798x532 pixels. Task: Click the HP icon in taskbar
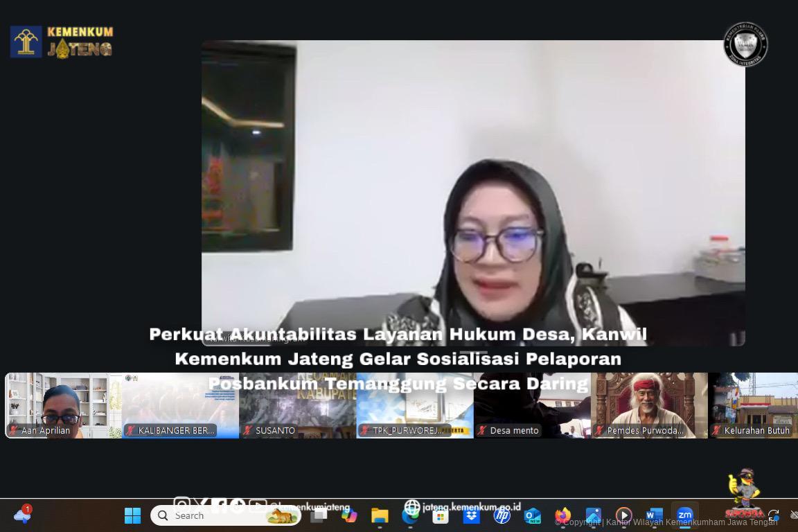point(502,515)
